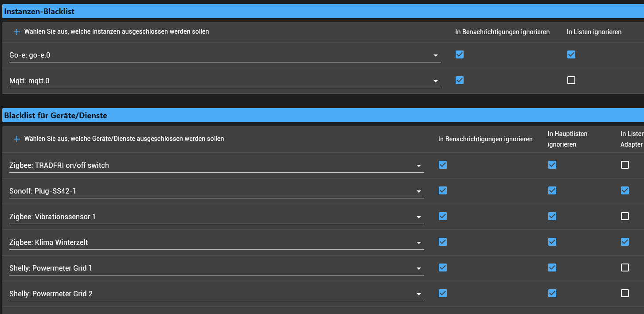Click the 'In Listen ignorieren' column header

[x=594, y=32]
